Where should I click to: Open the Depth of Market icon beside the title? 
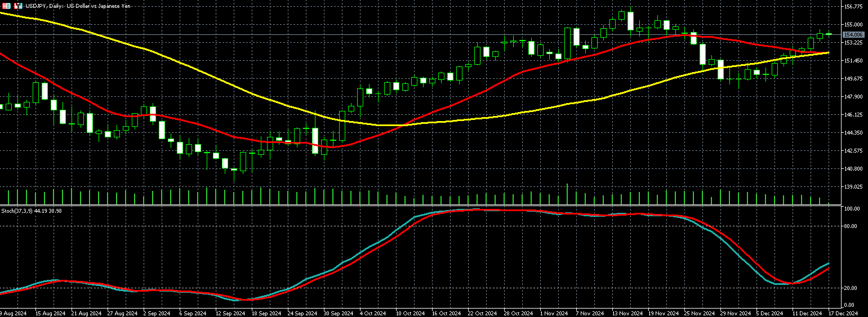pos(18,6)
